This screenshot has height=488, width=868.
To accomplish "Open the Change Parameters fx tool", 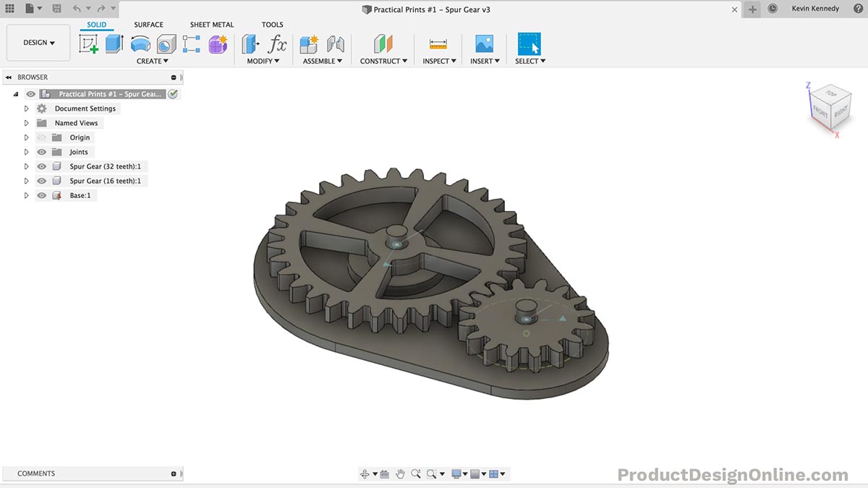I will (278, 44).
